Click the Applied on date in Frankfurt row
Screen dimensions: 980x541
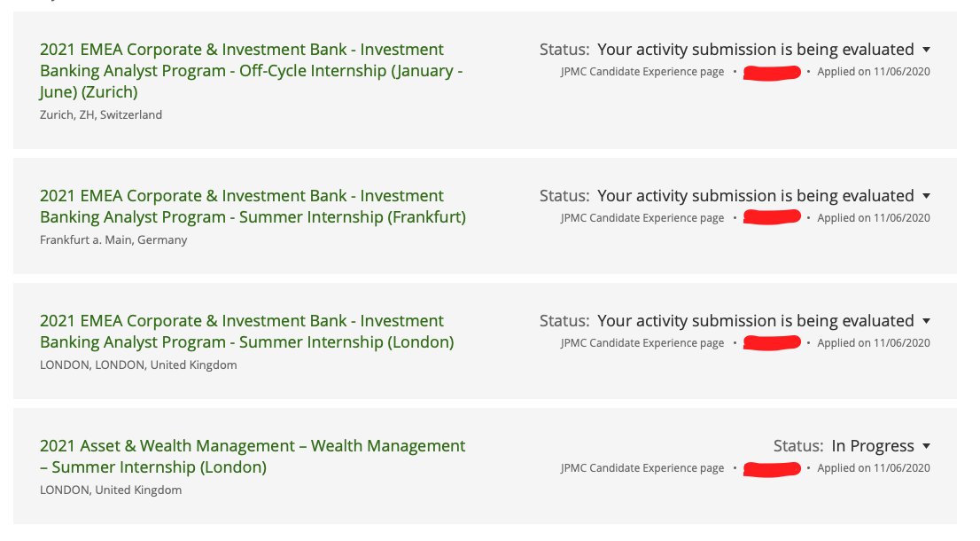pos(873,218)
